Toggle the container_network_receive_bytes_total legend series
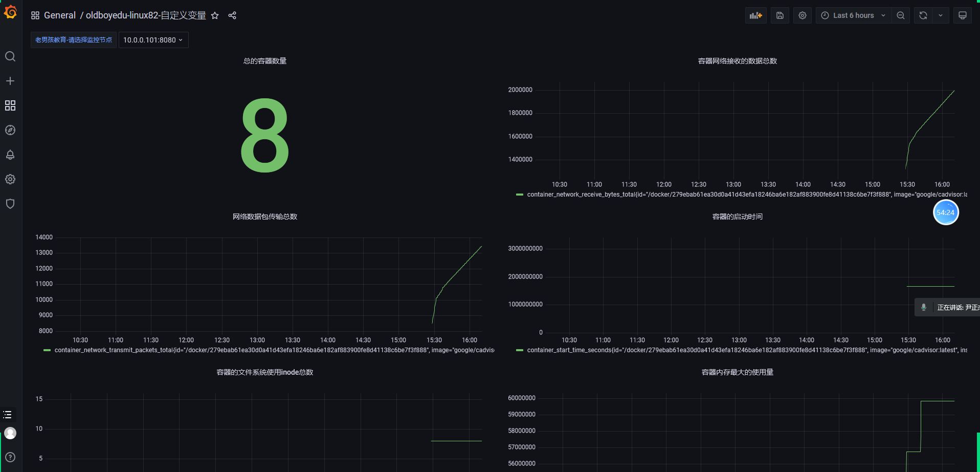980x472 pixels. point(747,195)
